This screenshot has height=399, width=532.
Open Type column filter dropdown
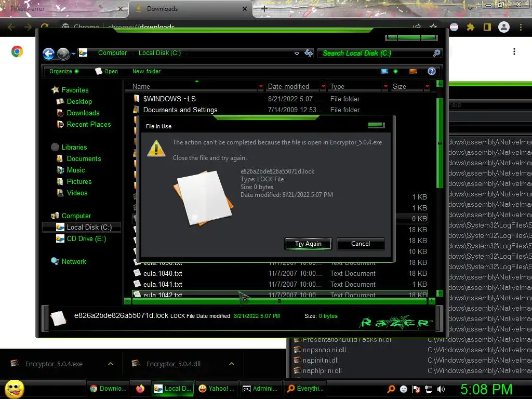click(385, 87)
